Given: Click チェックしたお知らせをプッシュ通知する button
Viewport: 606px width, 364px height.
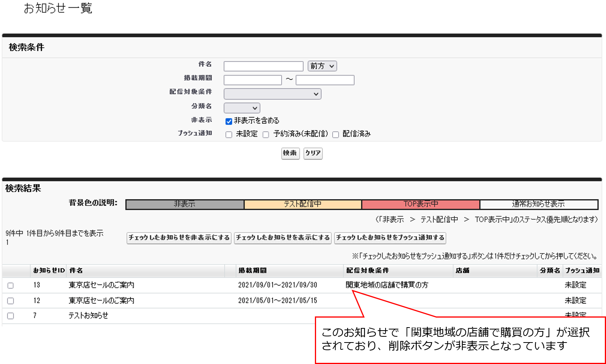Looking at the screenshot, I should pyautogui.click(x=390, y=238).
